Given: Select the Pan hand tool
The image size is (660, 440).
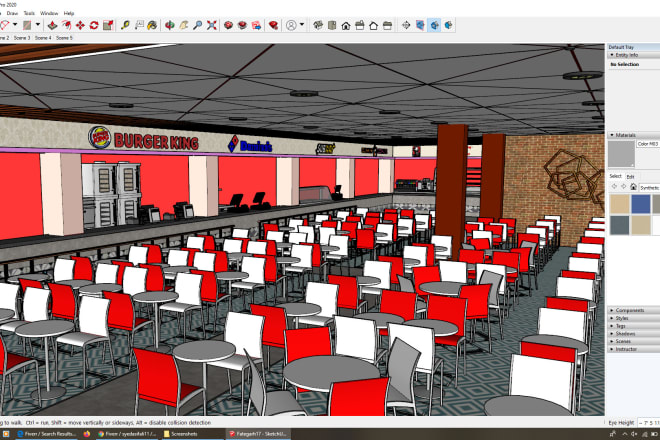Looking at the screenshot, I should point(184,25).
